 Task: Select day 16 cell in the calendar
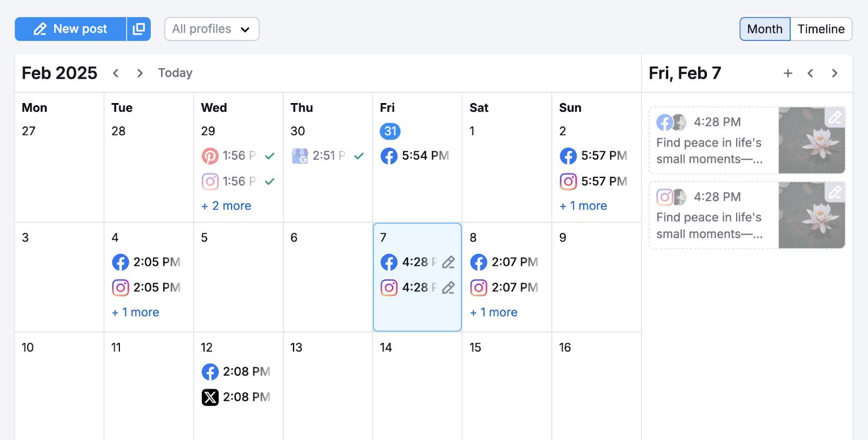[x=596, y=386]
